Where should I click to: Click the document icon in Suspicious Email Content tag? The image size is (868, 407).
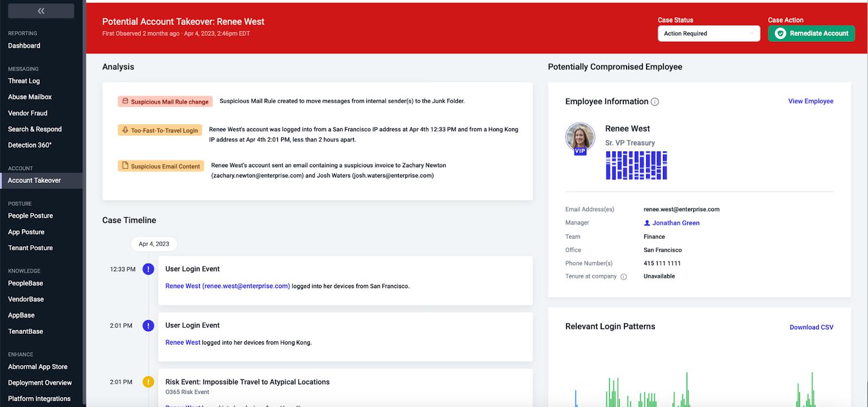coord(125,166)
